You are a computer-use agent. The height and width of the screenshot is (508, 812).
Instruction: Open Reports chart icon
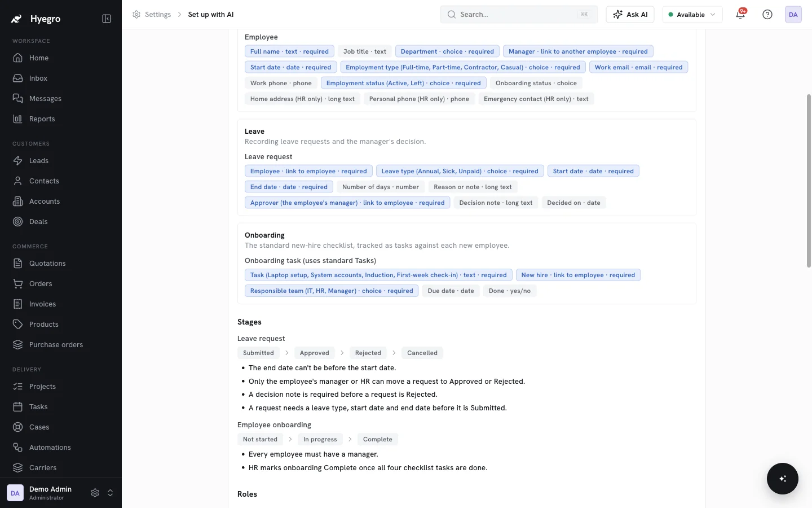coord(18,119)
